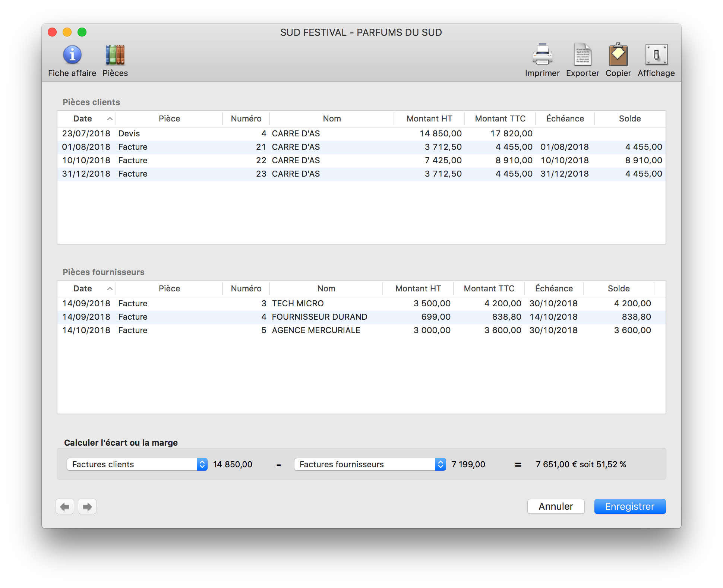Sort Pièces clients by Date column

point(86,119)
